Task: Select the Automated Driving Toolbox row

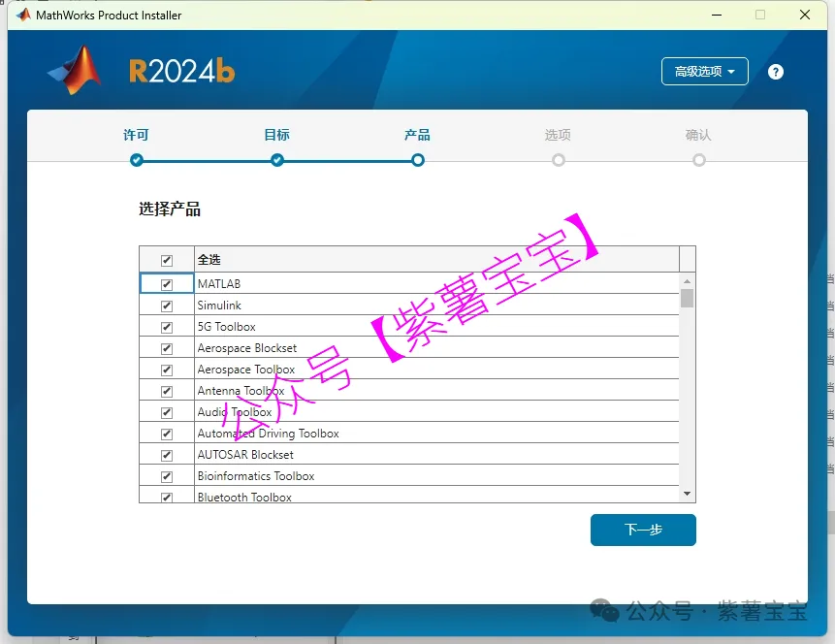Action: pos(269,434)
